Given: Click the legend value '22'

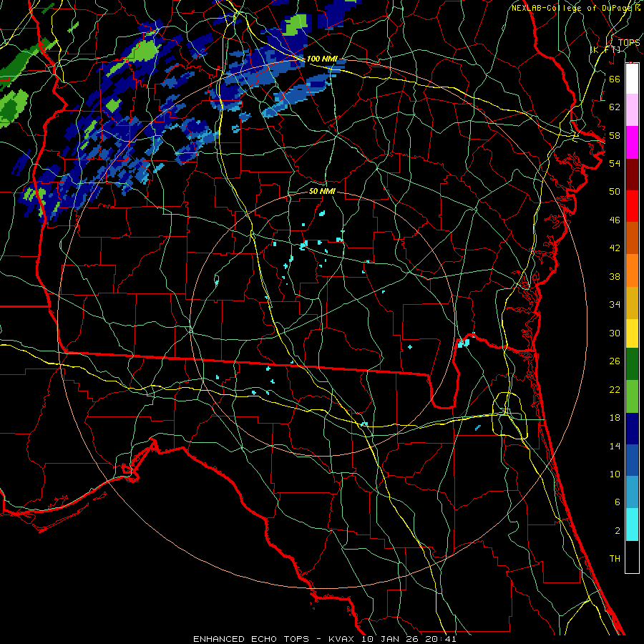Looking at the screenshot, I should click(x=615, y=389).
